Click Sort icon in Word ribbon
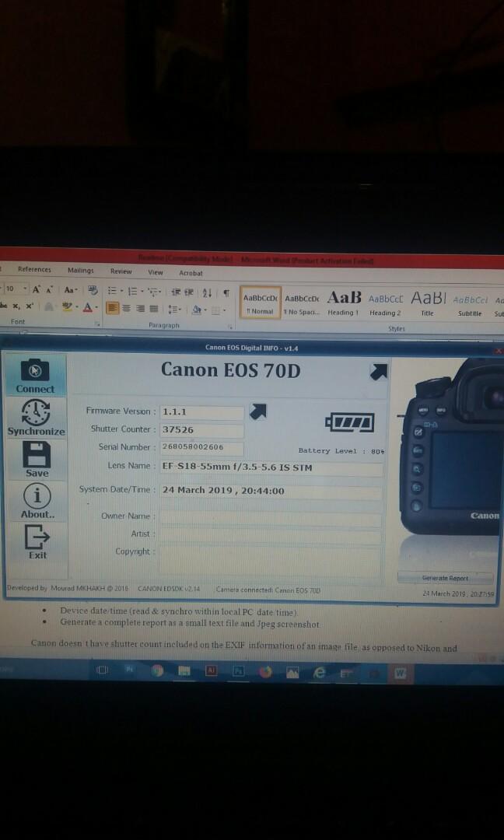Image resolution: width=504 pixels, height=840 pixels. [x=208, y=292]
